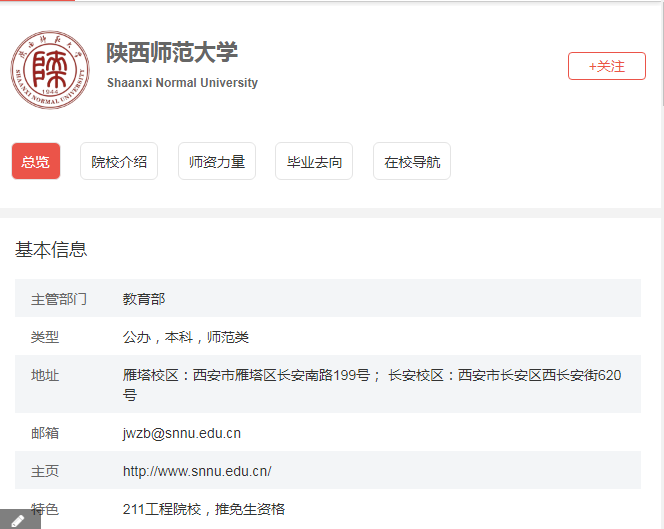Viewport: 664px width, 529px height.
Task: Click the Shaanxi Normal University English name
Action: point(183,83)
